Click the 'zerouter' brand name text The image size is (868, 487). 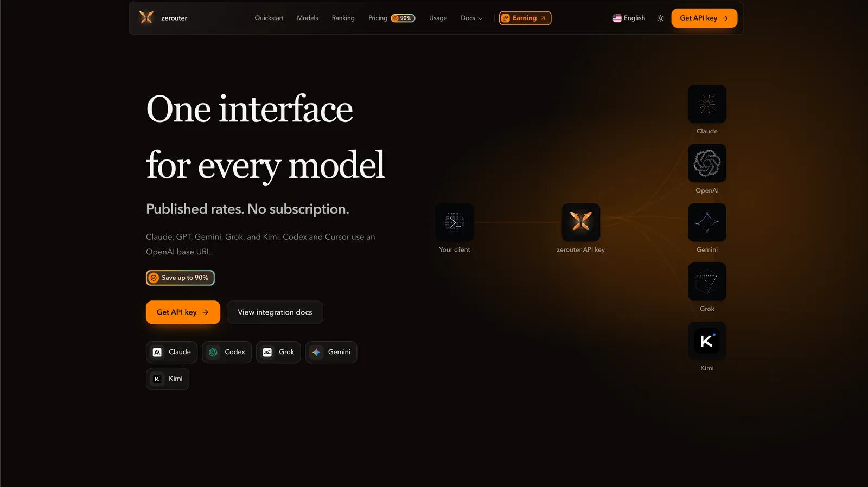(174, 18)
